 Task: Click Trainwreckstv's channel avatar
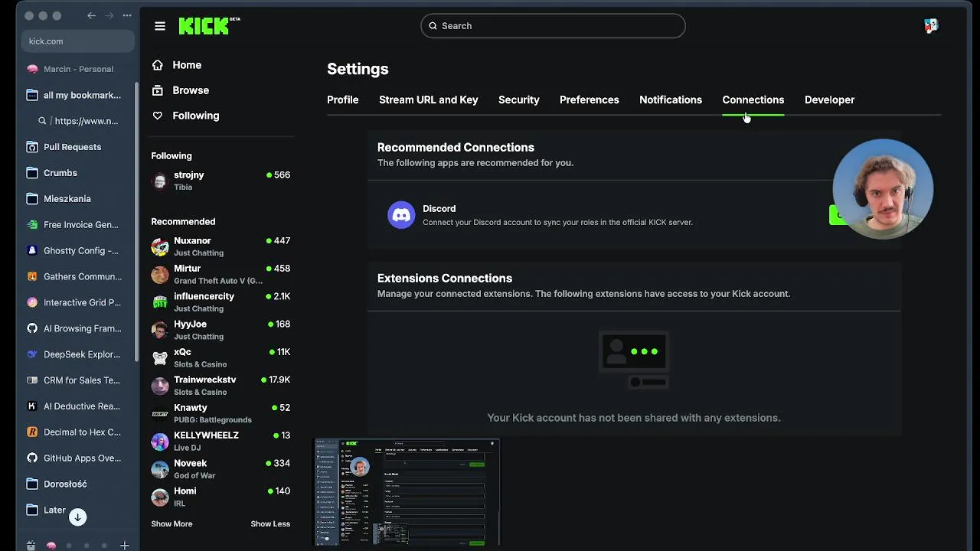(160, 386)
